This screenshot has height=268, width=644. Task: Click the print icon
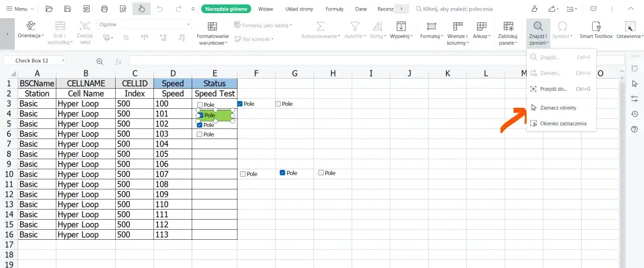tap(105, 9)
